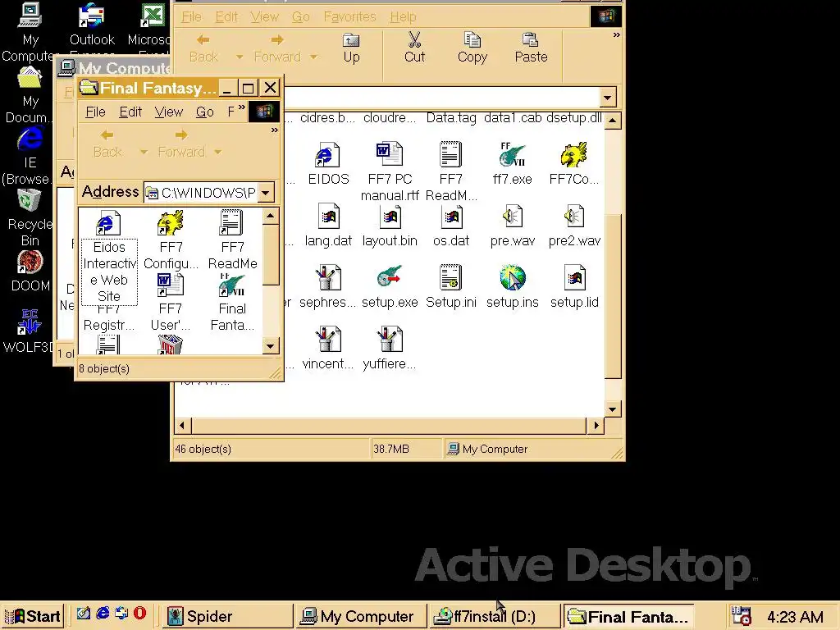Launch Internet Explorer from Quick Launch
The width and height of the screenshot is (840, 630).
coord(103,613)
